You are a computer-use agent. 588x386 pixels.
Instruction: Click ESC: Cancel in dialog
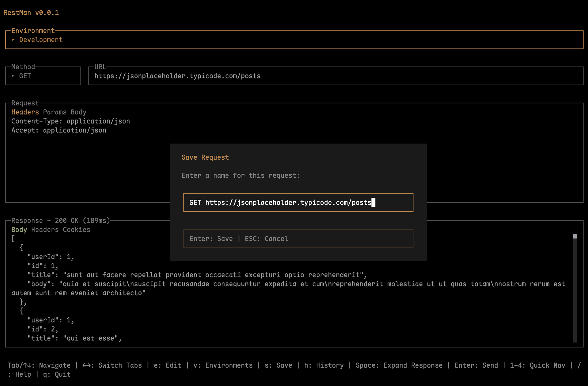click(x=266, y=239)
